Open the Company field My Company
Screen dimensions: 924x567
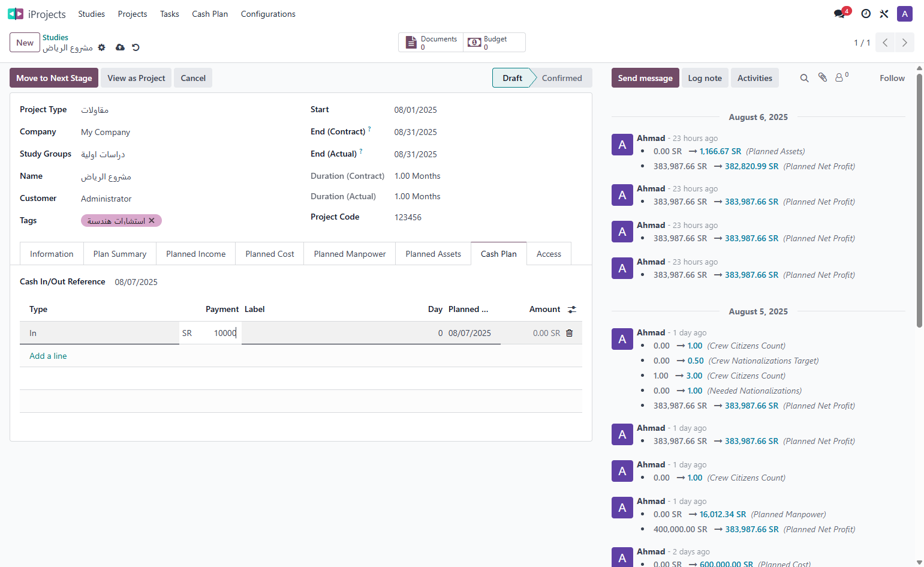[x=106, y=132]
